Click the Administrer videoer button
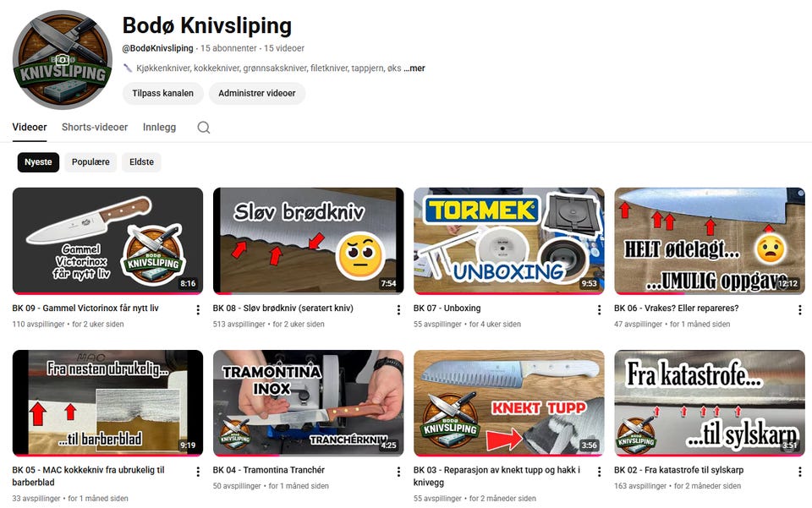This screenshot has width=812, height=508. click(257, 93)
